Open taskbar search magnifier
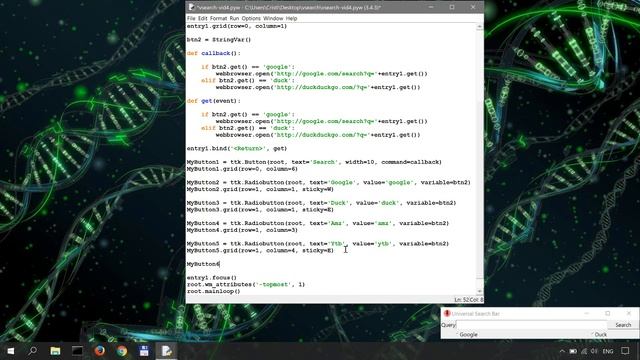The image size is (640, 360). pos(33,351)
